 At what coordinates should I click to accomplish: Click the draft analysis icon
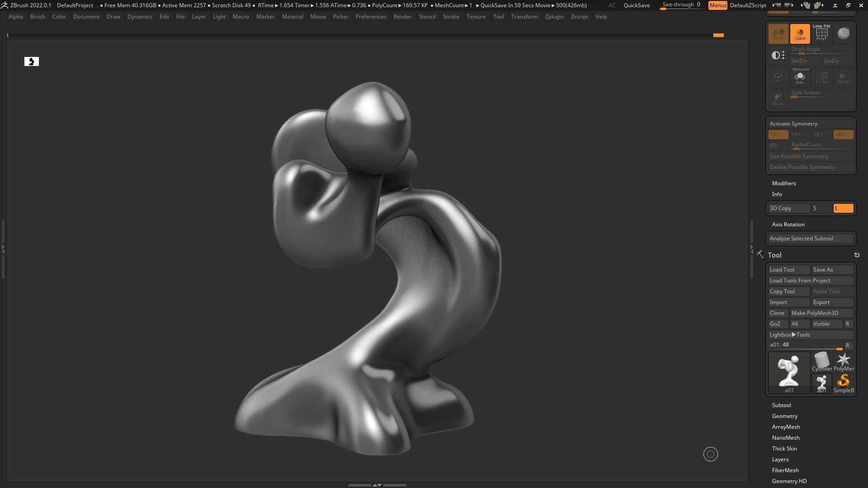(778, 56)
